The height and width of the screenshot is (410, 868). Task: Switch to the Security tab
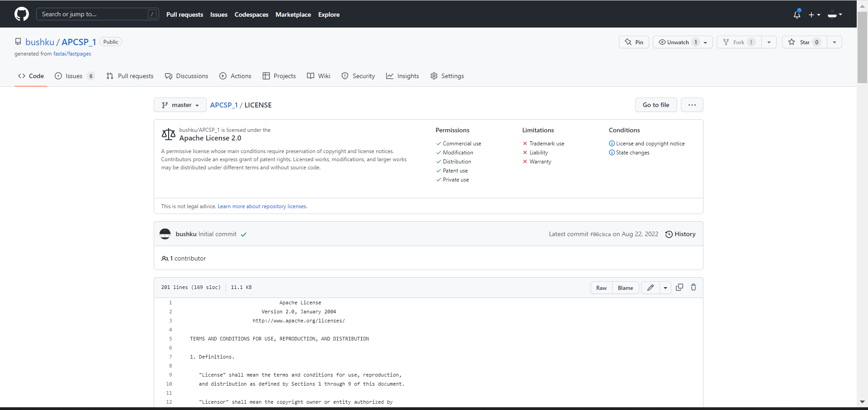[358, 76]
